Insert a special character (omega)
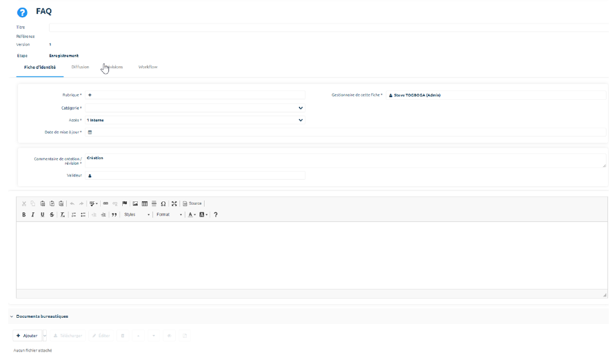615x364 pixels. tap(163, 203)
